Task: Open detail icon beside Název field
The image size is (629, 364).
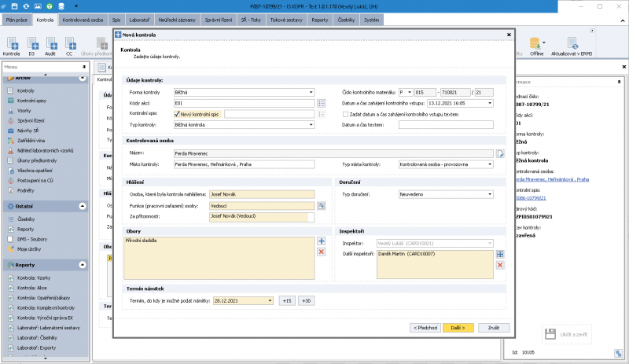Action: click(500, 154)
